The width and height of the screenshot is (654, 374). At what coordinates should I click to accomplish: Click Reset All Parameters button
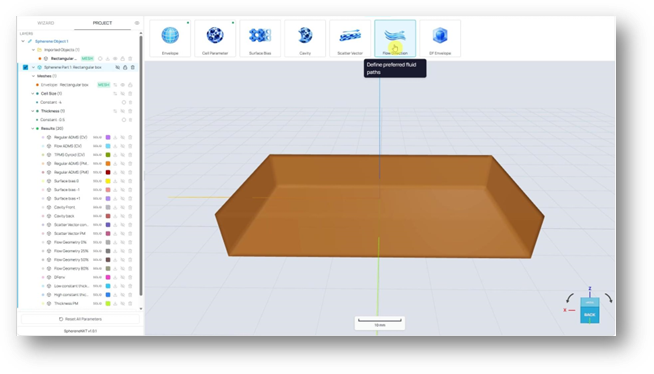click(x=80, y=319)
